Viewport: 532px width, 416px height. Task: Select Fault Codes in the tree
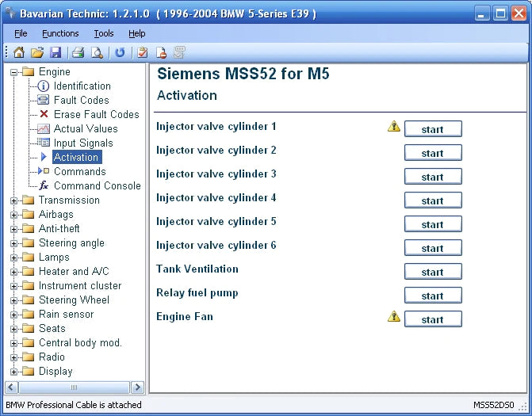coord(81,101)
